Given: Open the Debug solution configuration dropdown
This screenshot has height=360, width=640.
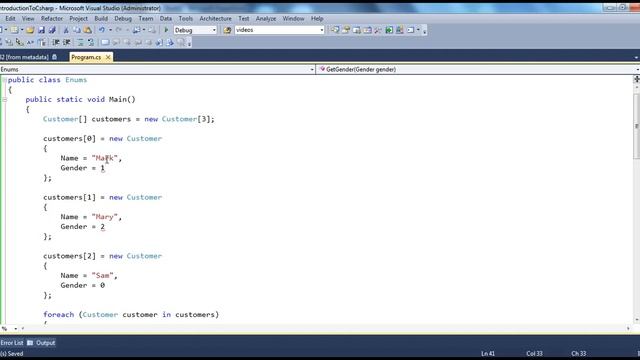Looking at the screenshot, I should point(214,30).
